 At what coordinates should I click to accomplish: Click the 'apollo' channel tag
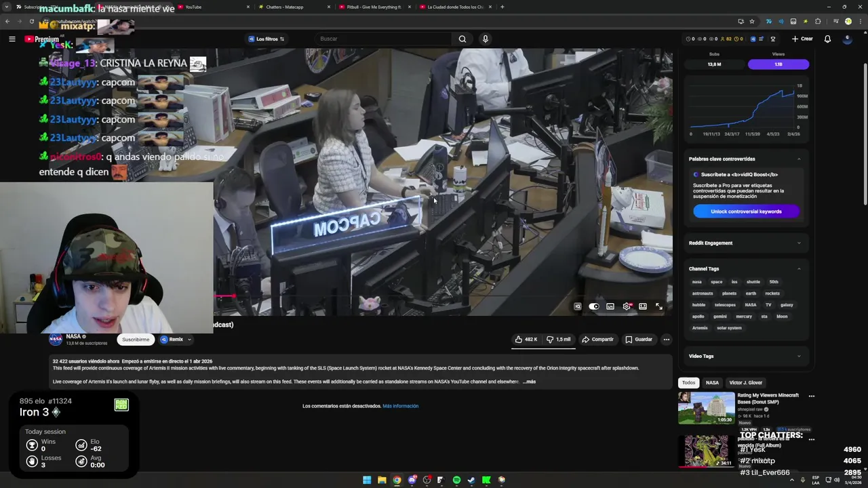698,317
